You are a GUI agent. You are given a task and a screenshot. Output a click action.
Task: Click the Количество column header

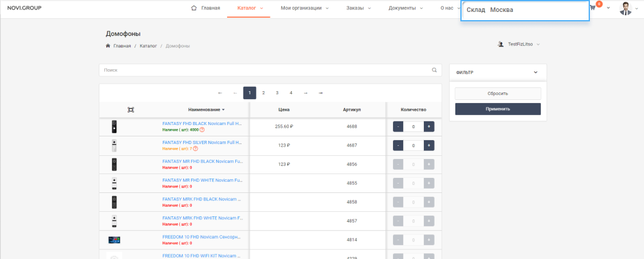coord(414,109)
